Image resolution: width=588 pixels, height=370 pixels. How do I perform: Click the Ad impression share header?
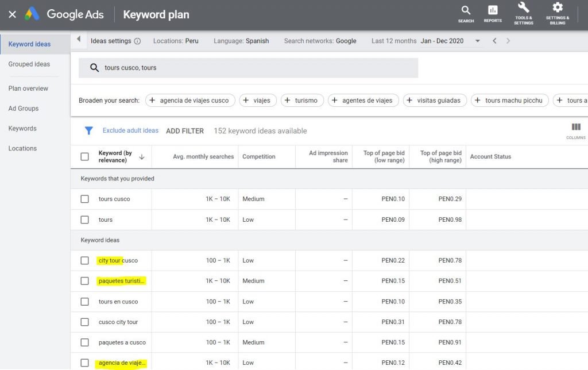[x=328, y=156]
